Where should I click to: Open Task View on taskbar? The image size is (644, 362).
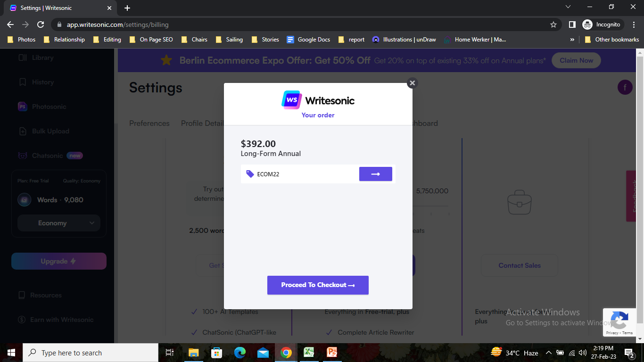(170, 353)
